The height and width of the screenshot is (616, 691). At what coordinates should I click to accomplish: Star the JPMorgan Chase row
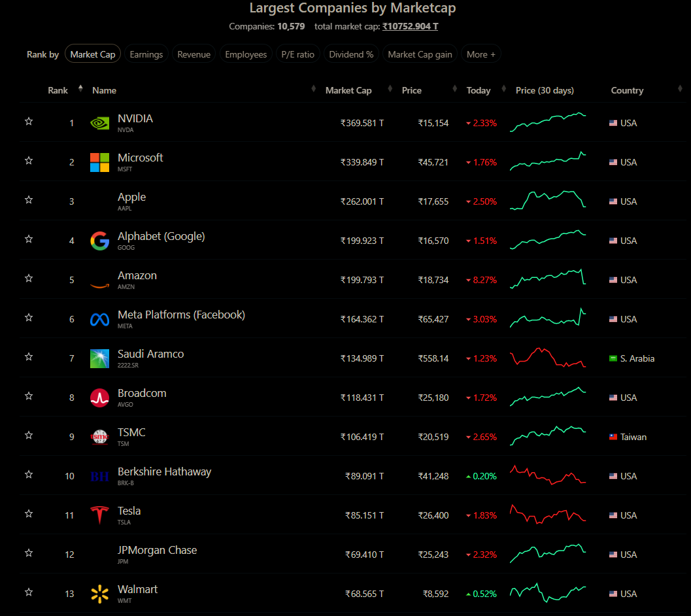(29, 553)
